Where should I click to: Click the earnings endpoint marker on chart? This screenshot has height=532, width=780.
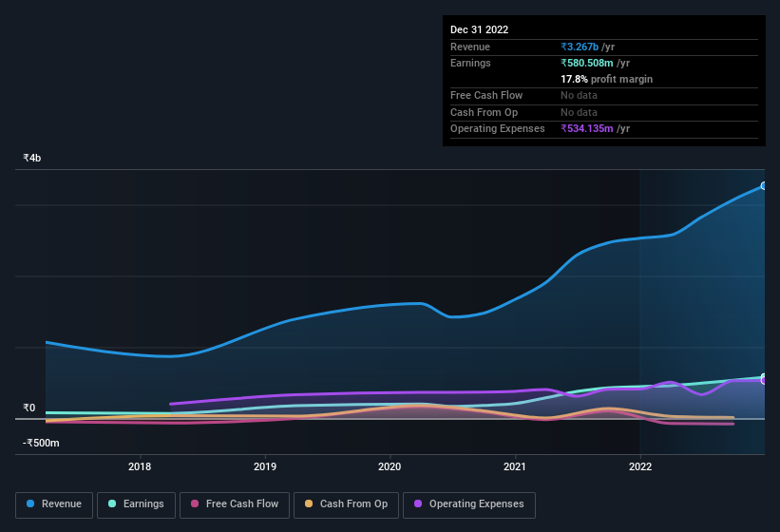point(764,377)
